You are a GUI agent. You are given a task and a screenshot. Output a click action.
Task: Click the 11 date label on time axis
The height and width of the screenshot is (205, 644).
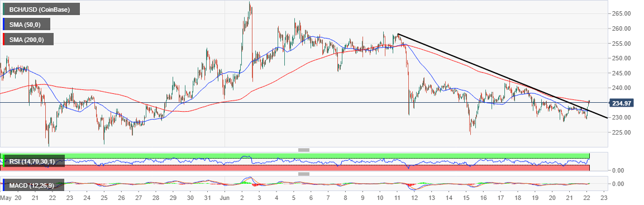397,198
